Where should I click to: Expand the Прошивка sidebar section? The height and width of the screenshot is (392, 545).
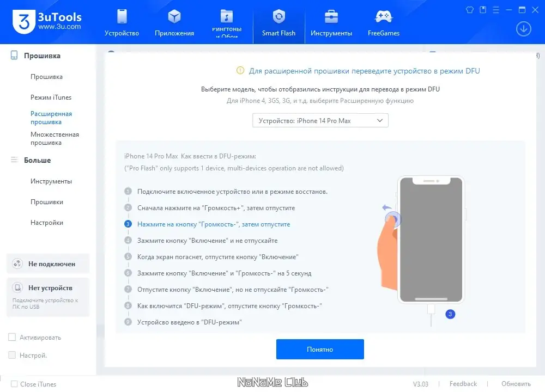(x=42, y=56)
